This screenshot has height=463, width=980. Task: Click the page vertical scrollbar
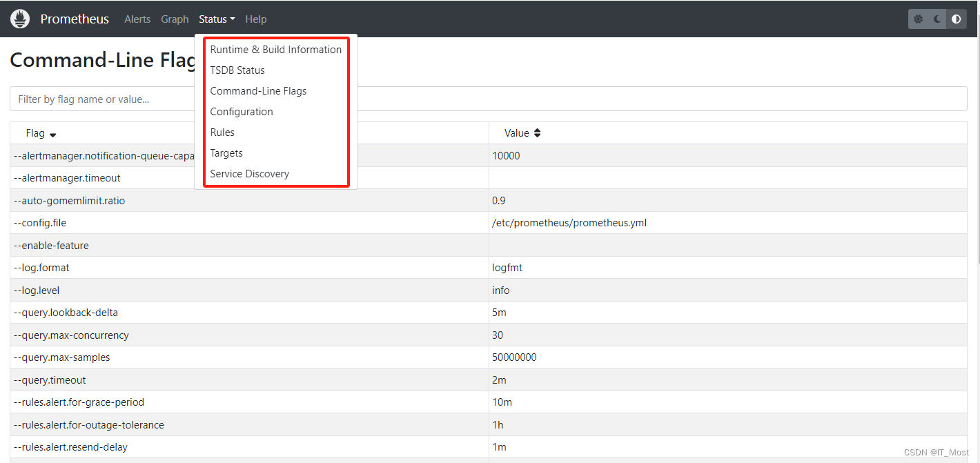(977, 138)
